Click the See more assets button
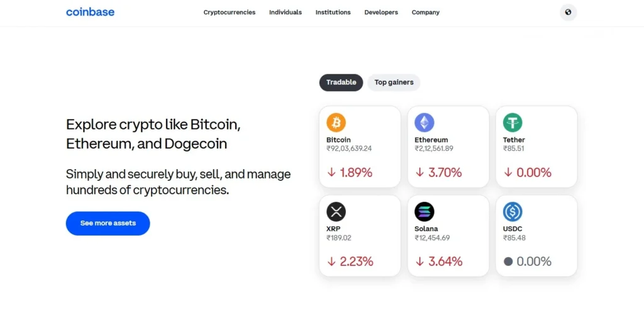 [108, 223]
